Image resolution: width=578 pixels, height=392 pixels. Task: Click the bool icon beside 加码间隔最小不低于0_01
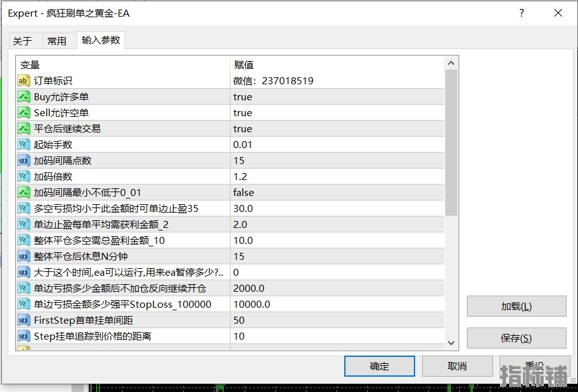click(x=24, y=192)
